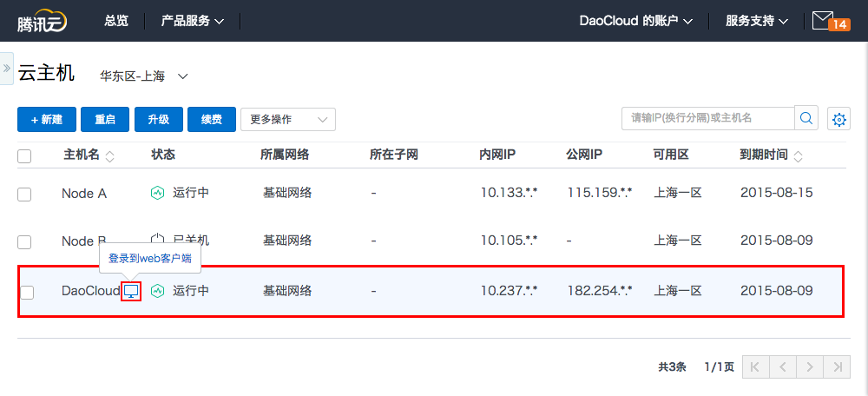Open the 华东区-上海 region dropdown
The height and width of the screenshot is (396, 868).
point(144,76)
